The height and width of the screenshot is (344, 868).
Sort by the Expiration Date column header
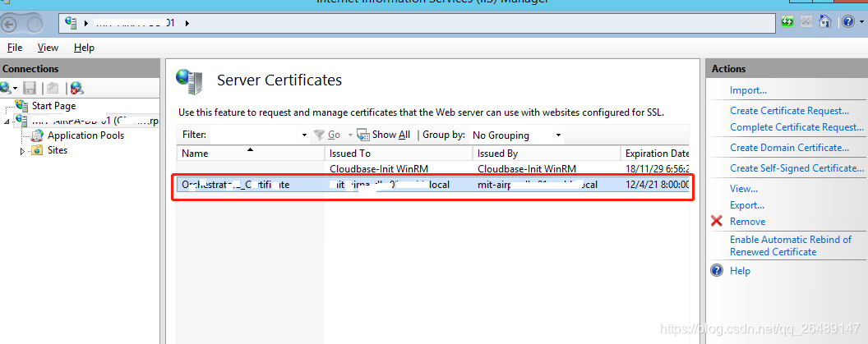tap(655, 154)
